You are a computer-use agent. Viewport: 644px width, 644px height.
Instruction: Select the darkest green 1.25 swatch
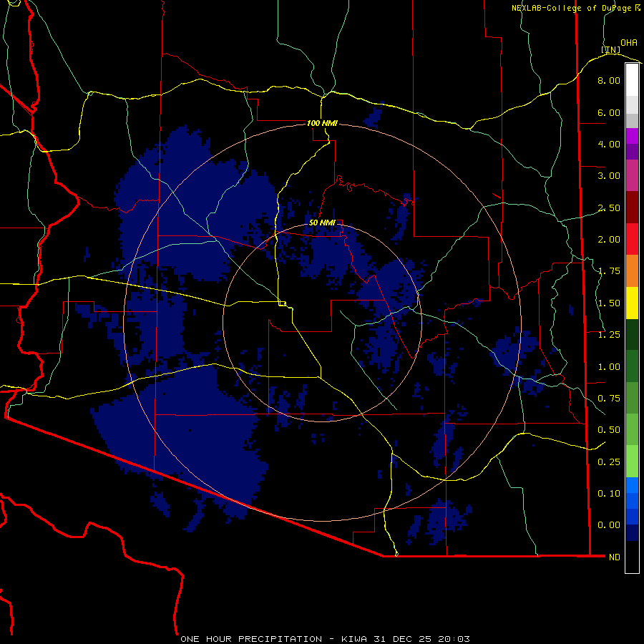point(632,334)
